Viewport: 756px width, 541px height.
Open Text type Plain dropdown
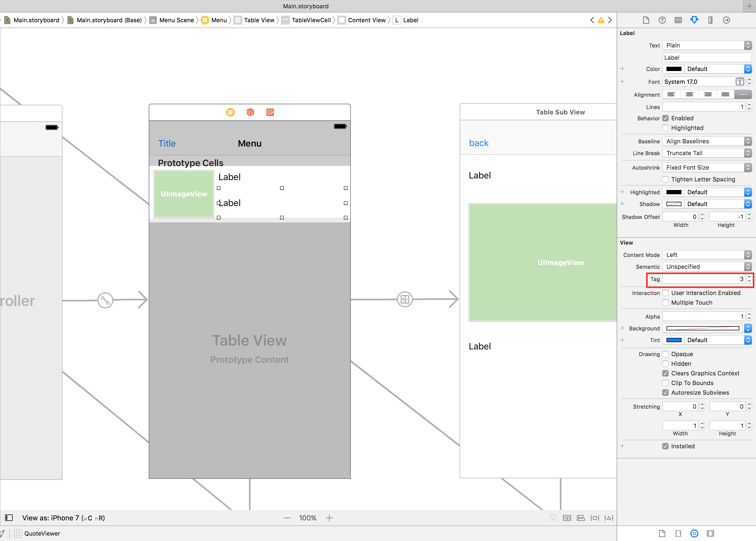[x=707, y=45]
